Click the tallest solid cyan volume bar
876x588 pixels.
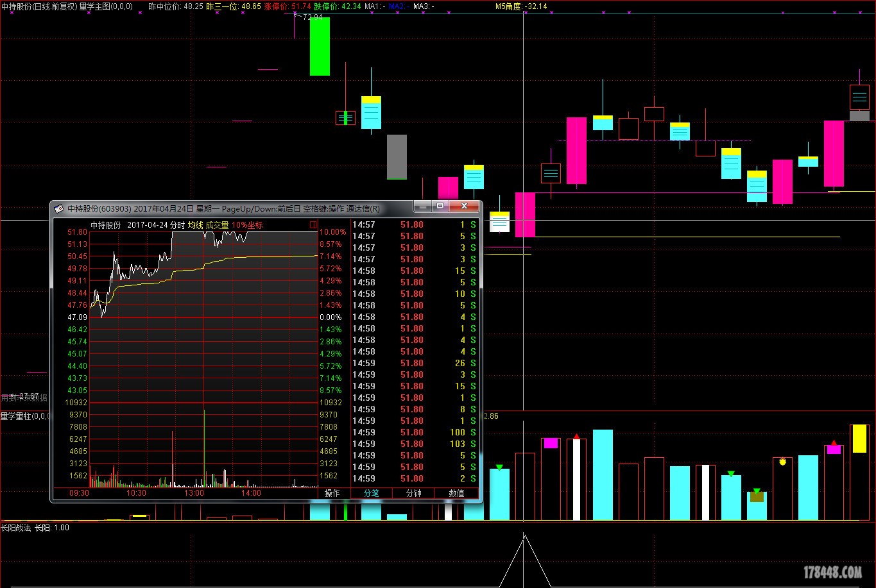tap(603, 475)
